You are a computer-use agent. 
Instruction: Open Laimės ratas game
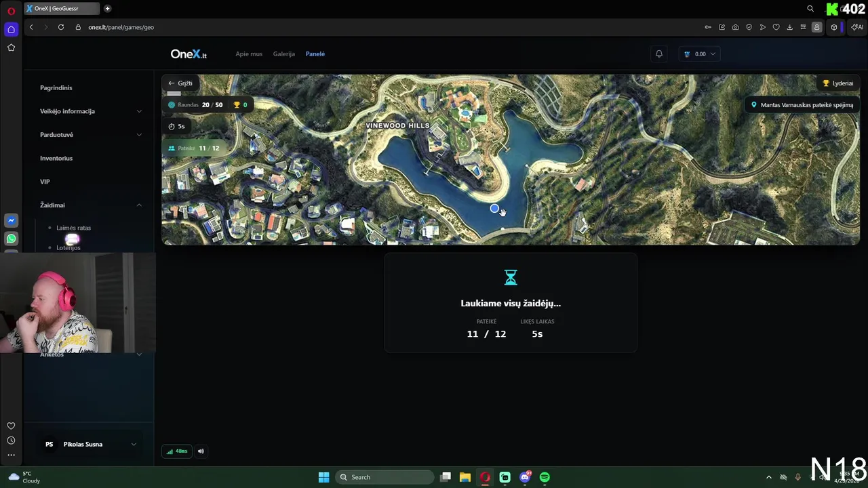coord(73,228)
